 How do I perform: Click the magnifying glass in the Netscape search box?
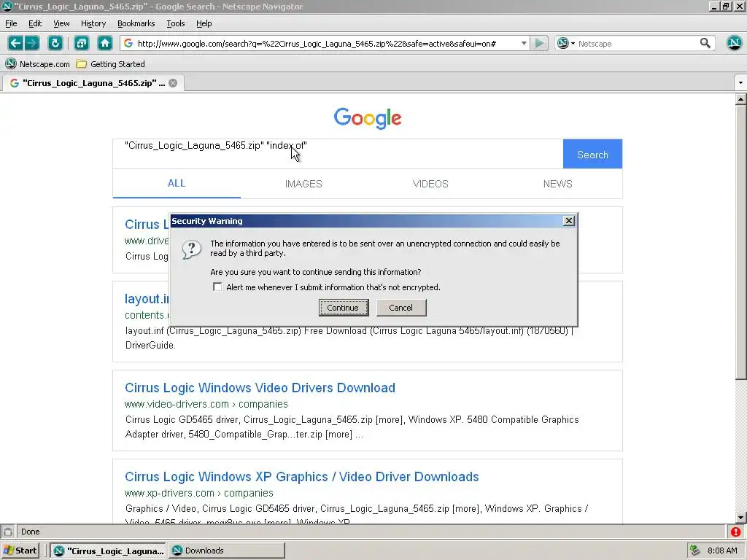click(x=705, y=43)
